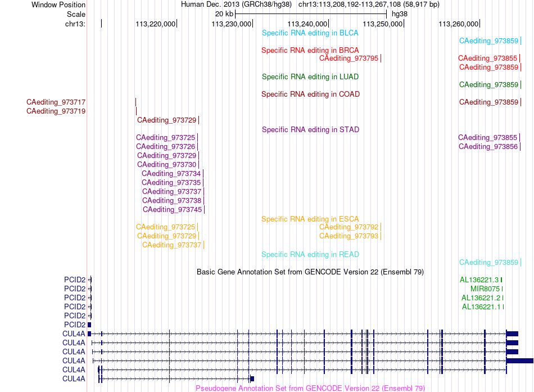This screenshot has height=392, width=534.
Task: Click the 20 kb scale bar
Action: tap(311, 14)
